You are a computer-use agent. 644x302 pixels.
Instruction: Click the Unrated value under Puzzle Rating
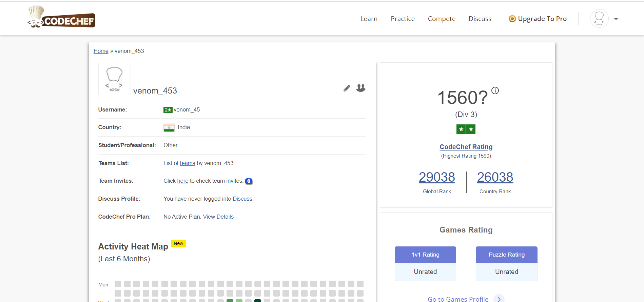click(507, 271)
